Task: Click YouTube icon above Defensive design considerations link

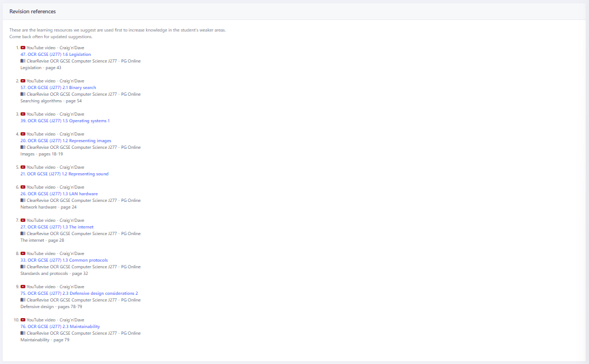Action: pyautogui.click(x=23, y=287)
